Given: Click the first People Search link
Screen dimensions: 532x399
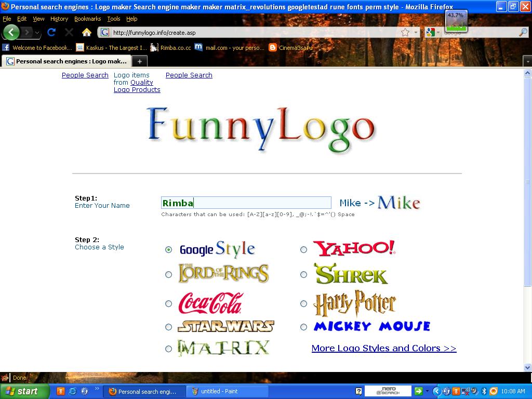Looking at the screenshot, I should pos(85,75).
